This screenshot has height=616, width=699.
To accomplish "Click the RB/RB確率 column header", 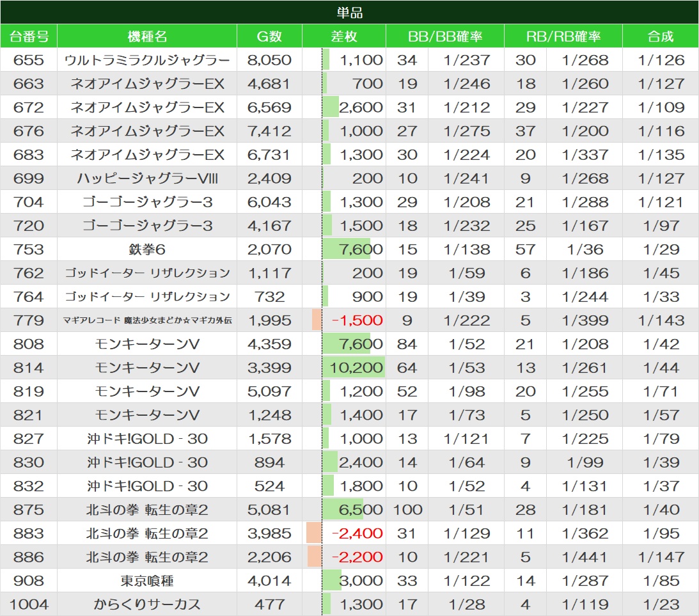I will 563,36.
